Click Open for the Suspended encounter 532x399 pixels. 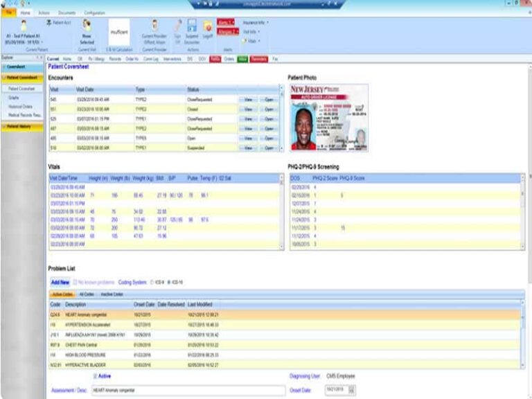coord(268,148)
